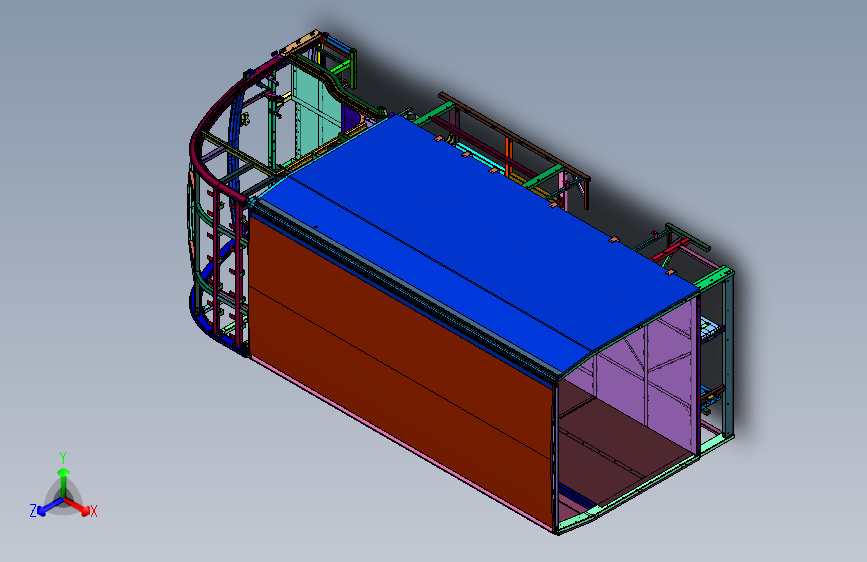867x562 pixels.
Task: Click the blue Z axis arrow of the triad
Action: (49, 507)
